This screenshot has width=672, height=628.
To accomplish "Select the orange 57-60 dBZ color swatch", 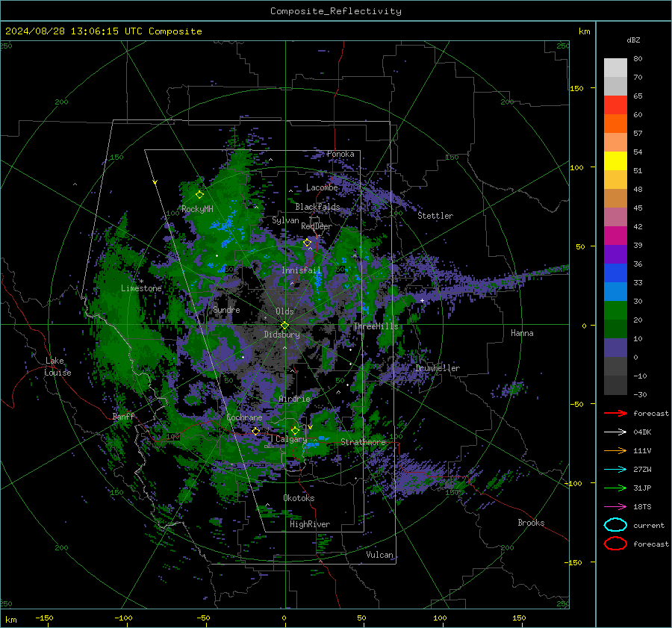I will point(615,124).
